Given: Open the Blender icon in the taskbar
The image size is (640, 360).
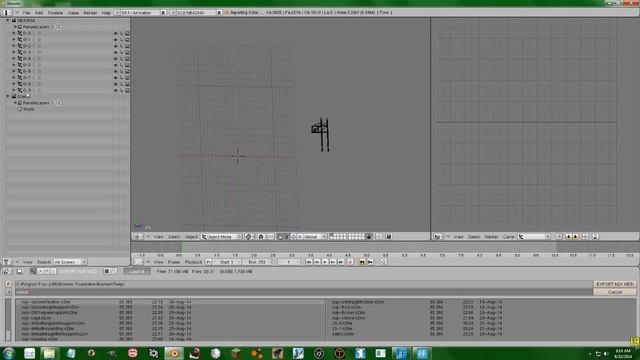Looking at the screenshot, I should pos(174,353).
